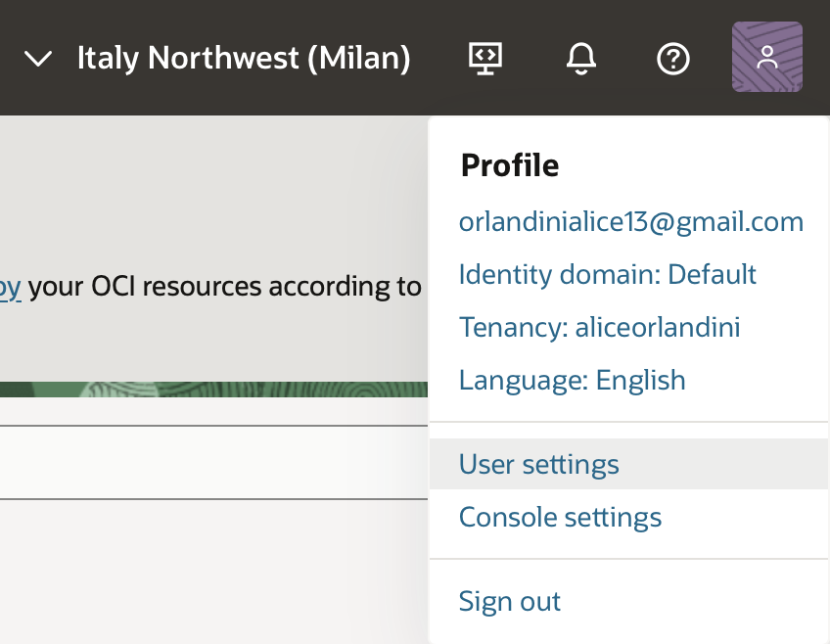Sign out of the console
This screenshot has height=644, width=830.
[x=510, y=601]
